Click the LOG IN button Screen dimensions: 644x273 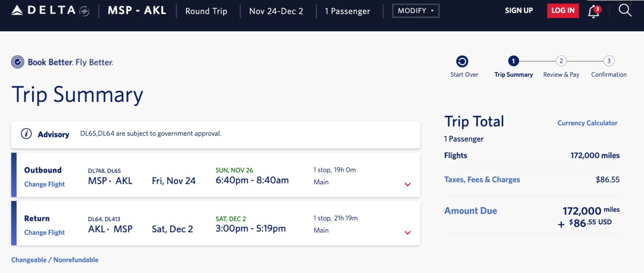pos(562,10)
